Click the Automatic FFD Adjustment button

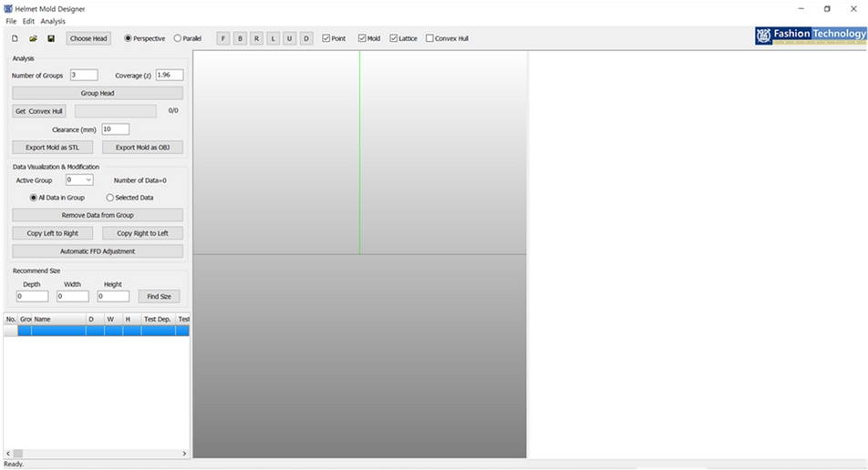pyautogui.click(x=98, y=251)
